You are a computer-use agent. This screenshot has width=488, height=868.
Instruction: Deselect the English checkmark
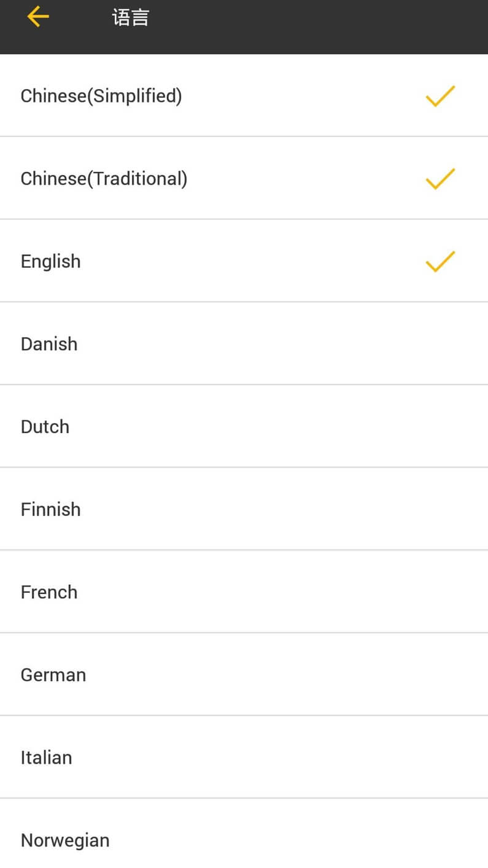tap(440, 261)
